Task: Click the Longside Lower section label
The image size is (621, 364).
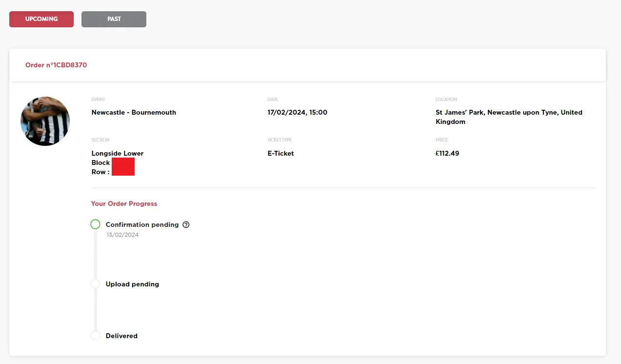Action: tap(117, 153)
